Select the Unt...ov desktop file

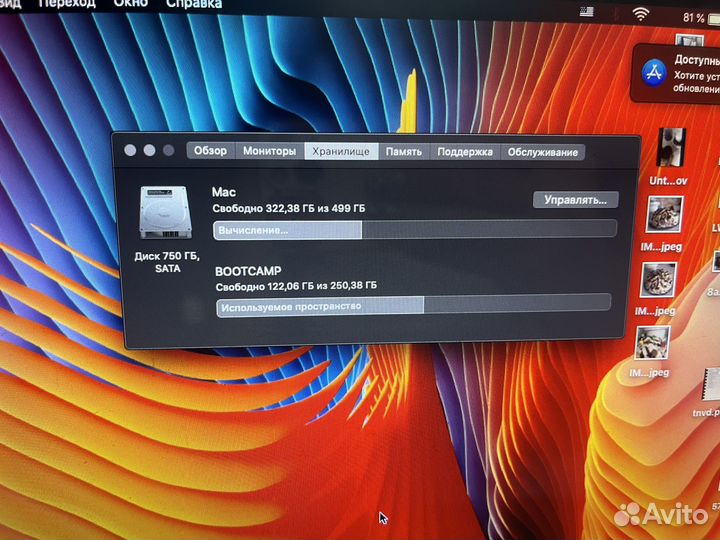(671, 147)
